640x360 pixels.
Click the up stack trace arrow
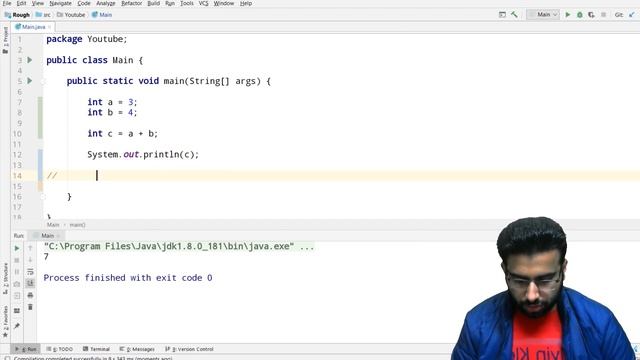[30, 248]
